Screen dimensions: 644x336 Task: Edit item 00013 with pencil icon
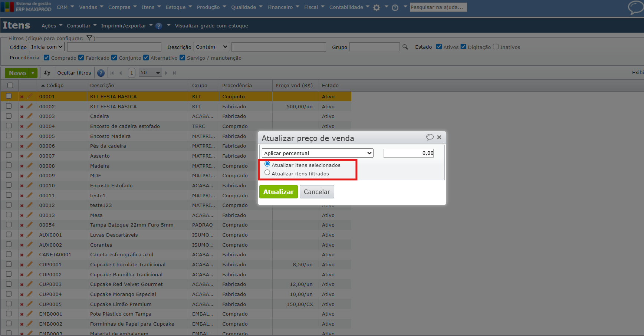30,215
